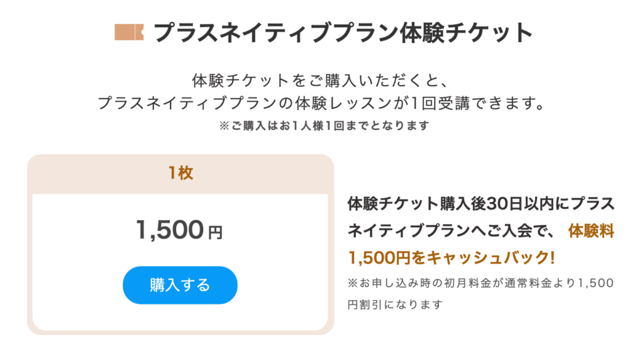Click the large 1,500 price number
The image size is (644, 363).
(170, 230)
